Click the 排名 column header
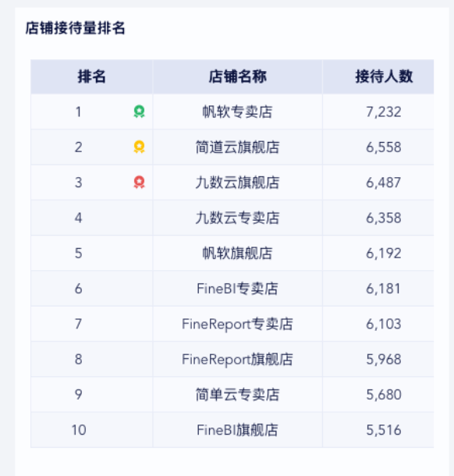The image size is (454, 476). pos(91,76)
